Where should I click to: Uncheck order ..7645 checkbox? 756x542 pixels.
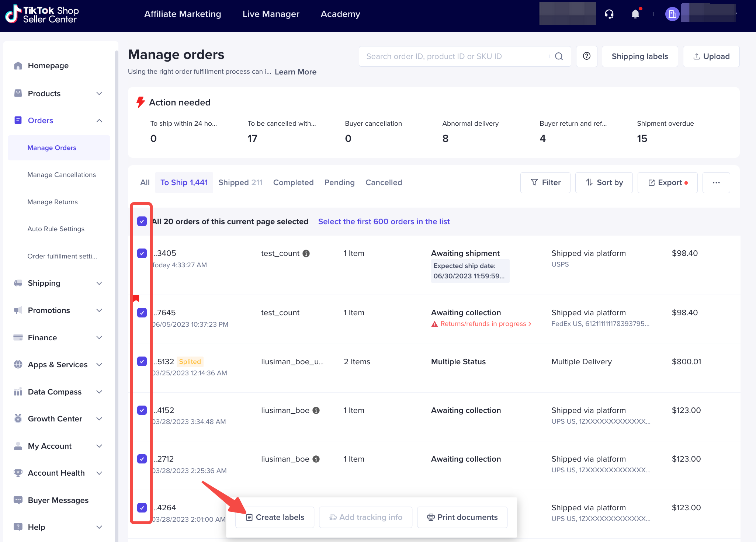[142, 313]
